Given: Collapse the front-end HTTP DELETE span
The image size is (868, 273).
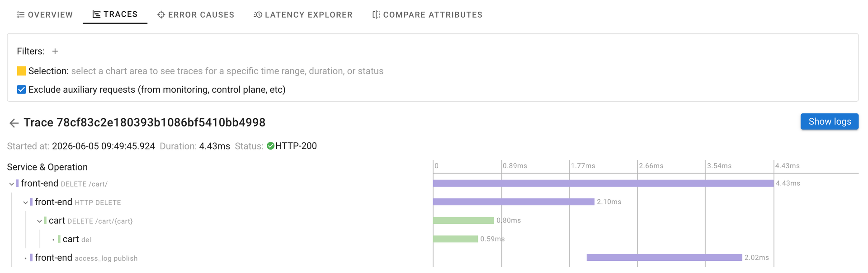Looking at the screenshot, I should 25,202.
